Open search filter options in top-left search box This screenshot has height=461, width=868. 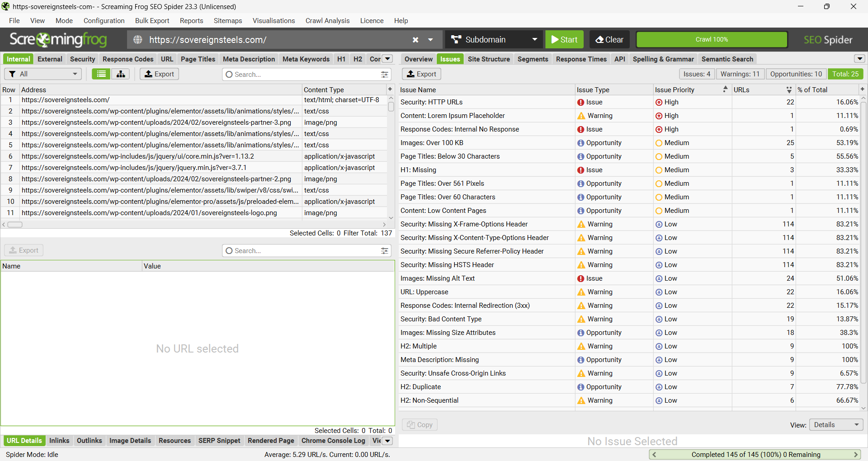384,75
